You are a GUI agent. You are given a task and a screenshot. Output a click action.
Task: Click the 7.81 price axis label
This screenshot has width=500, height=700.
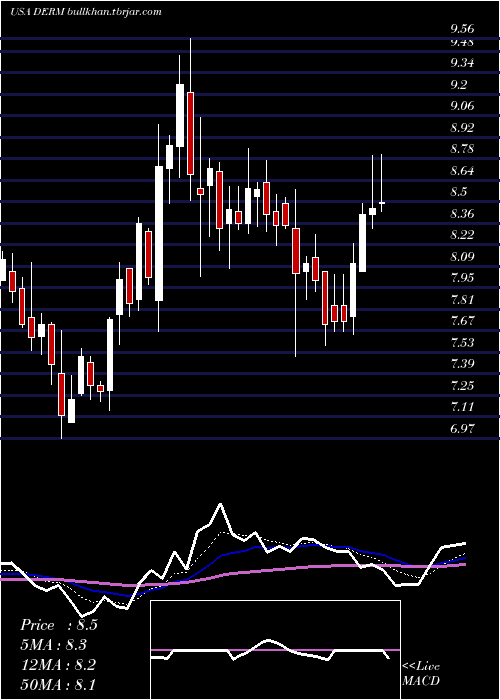click(x=462, y=299)
